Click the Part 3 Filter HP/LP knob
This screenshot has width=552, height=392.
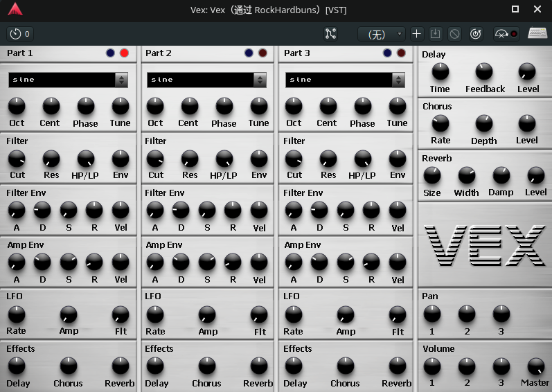(363, 159)
